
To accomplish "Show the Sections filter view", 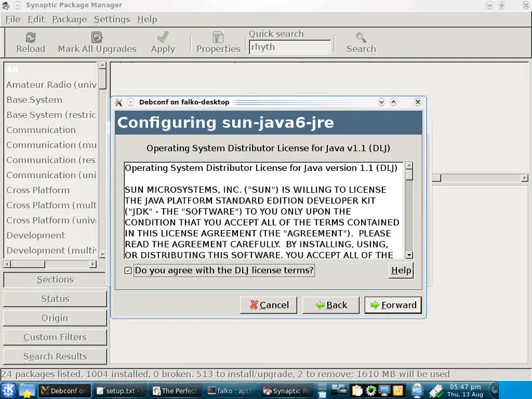I will click(x=55, y=279).
